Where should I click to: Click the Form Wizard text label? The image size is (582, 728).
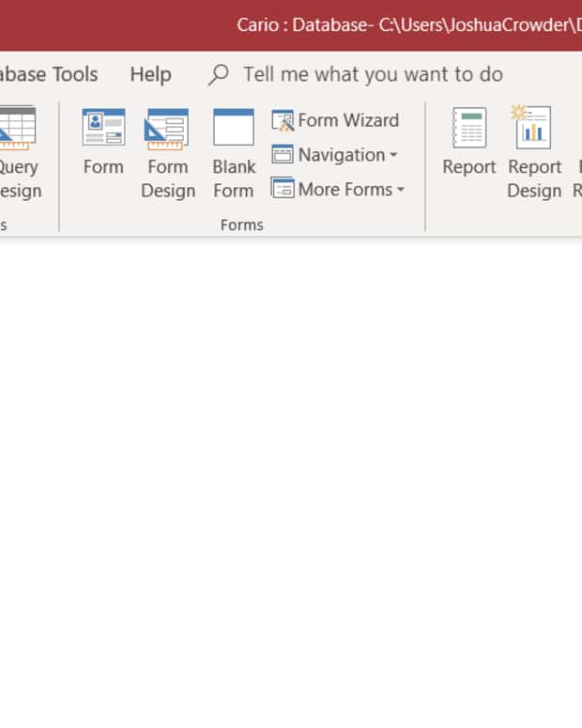click(348, 120)
